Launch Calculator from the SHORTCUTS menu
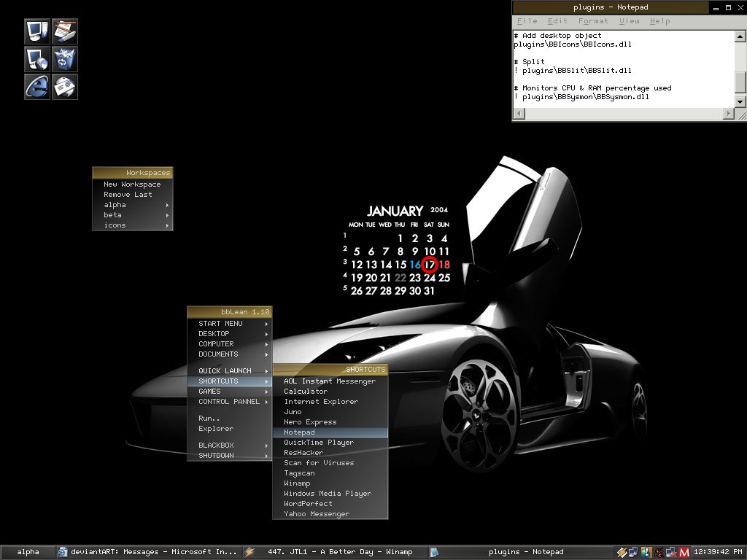The image size is (747, 560). click(330, 392)
